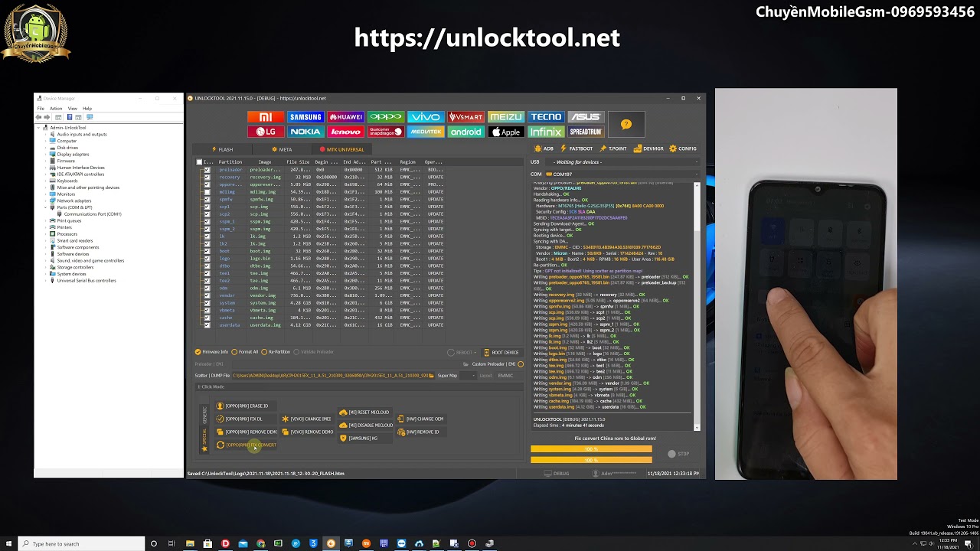Select the Nokia brand logo
The image size is (980, 551).
point(305,132)
